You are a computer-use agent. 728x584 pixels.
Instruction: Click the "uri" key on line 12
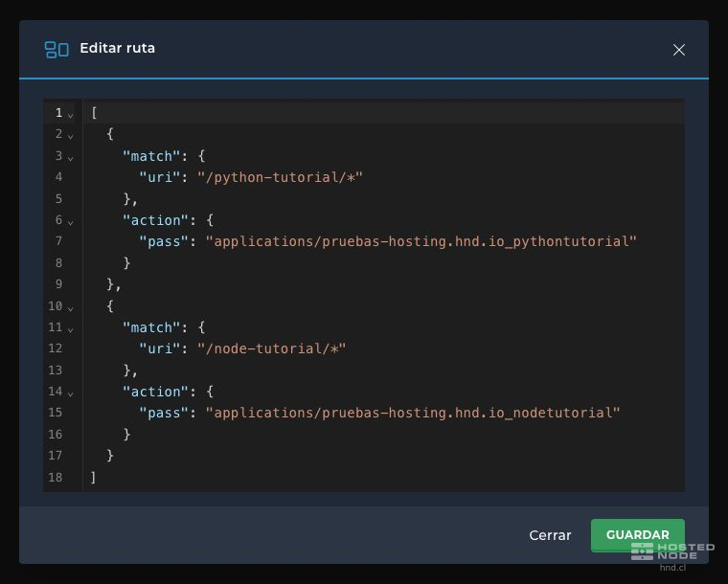coord(159,348)
